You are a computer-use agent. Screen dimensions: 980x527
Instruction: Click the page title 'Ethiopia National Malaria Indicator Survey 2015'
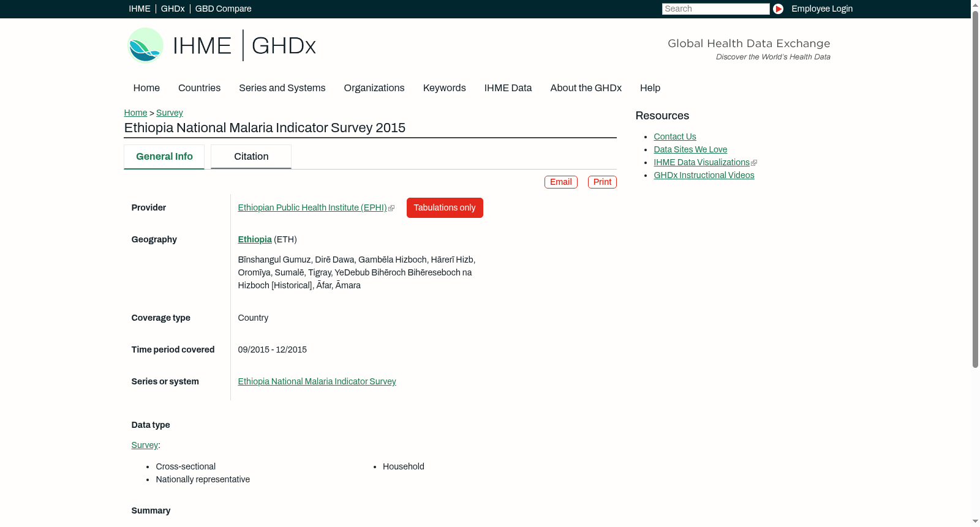(x=265, y=128)
